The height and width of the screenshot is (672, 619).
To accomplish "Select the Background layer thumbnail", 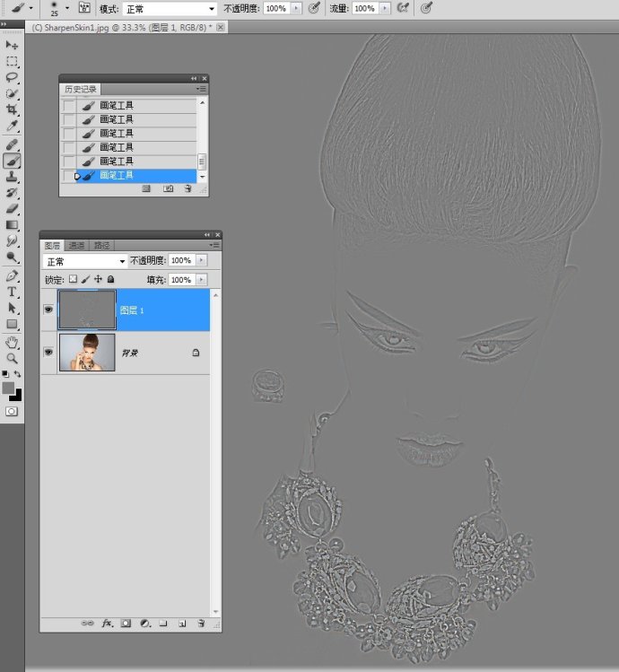I will tap(87, 353).
